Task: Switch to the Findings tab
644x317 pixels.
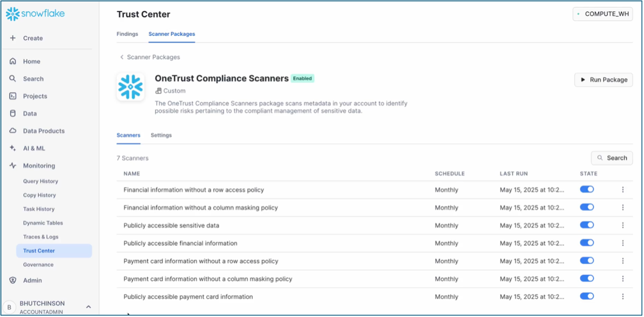Action: coord(127,34)
